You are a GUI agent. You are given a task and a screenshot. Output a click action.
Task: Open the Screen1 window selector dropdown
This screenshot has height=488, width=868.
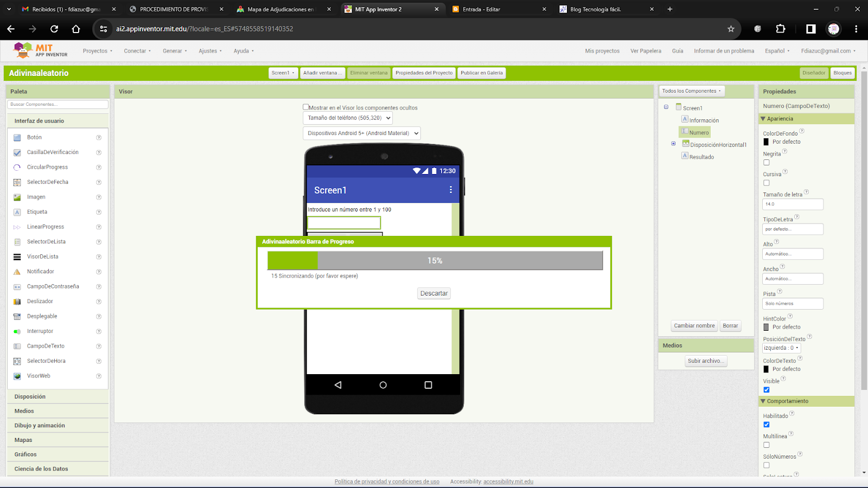(283, 73)
